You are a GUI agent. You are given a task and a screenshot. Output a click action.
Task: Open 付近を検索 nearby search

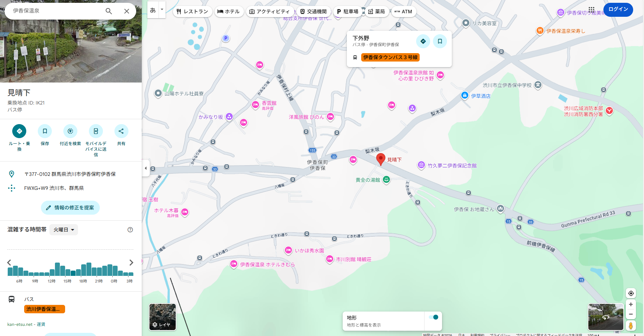click(70, 131)
